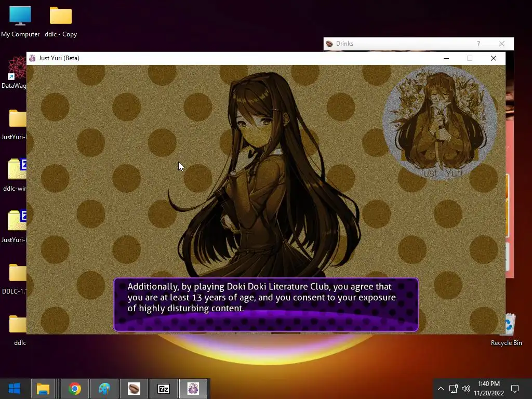Click the Drinks window title bar icon
Viewport: 532px width, 399px height.
tap(329, 44)
